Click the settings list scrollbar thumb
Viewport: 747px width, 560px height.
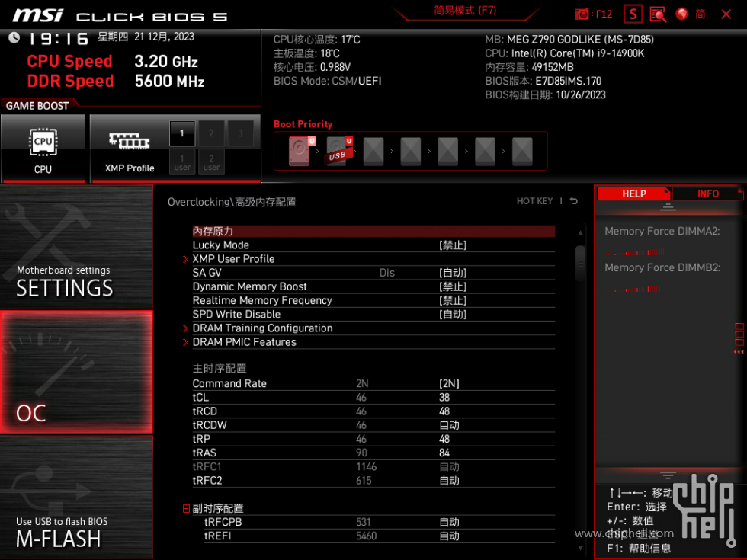[x=580, y=263]
